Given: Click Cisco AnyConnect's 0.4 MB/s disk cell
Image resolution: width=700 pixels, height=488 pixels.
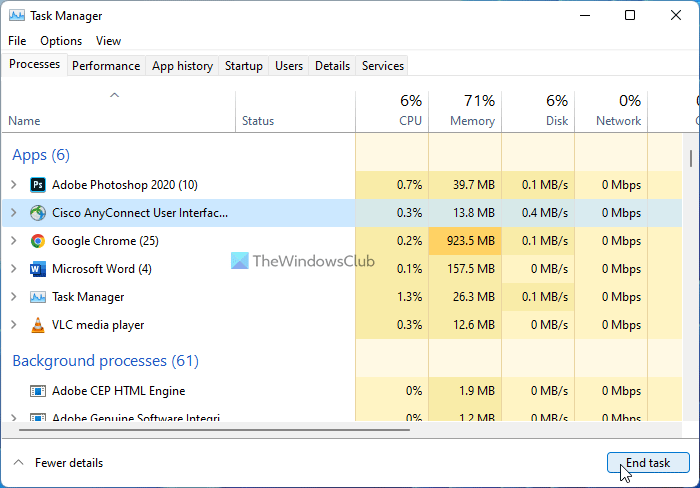Looking at the screenshot, I should tap(538, 213).
